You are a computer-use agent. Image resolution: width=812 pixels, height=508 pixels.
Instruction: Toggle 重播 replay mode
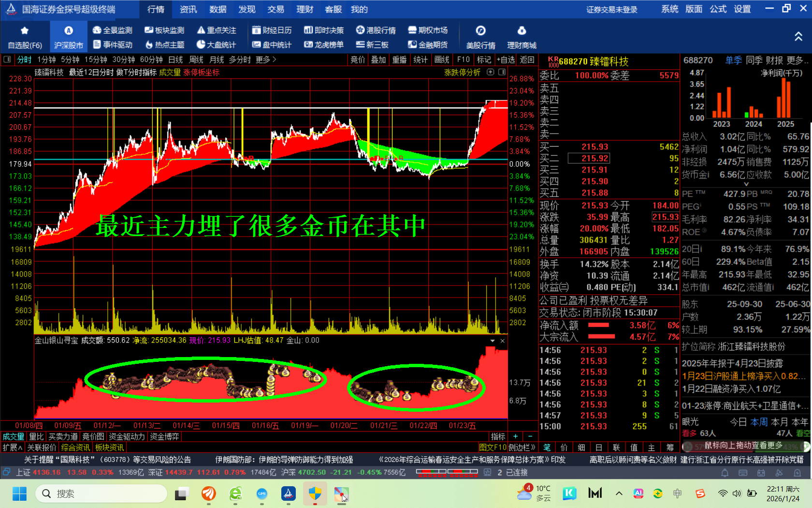399,60
